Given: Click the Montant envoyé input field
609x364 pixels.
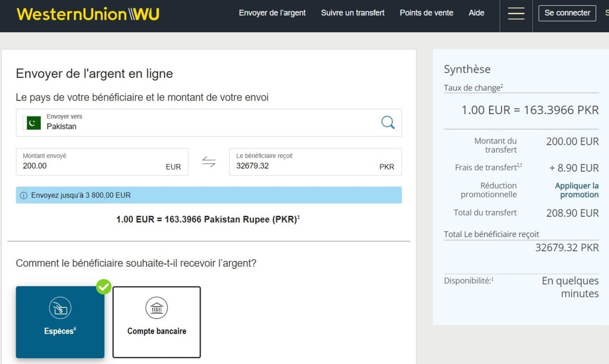Looking at the screenshot, I should click(x=102, y=162).
